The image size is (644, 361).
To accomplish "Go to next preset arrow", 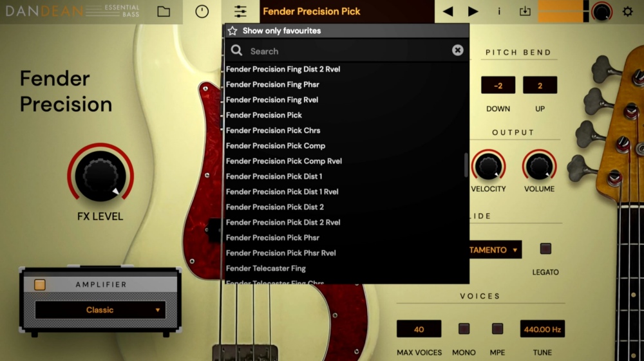I will pyautogui.click(x=473, y=12).
